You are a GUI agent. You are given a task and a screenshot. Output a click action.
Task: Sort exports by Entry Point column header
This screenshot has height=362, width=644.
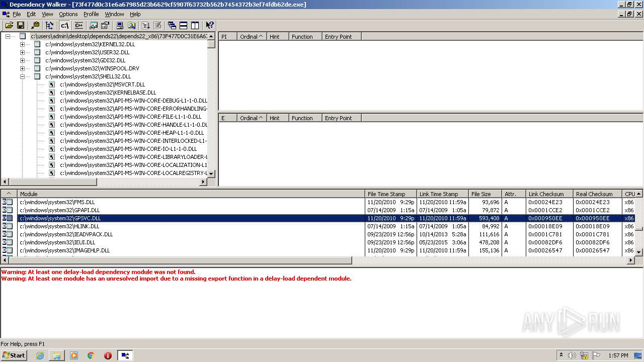[342, 118]
